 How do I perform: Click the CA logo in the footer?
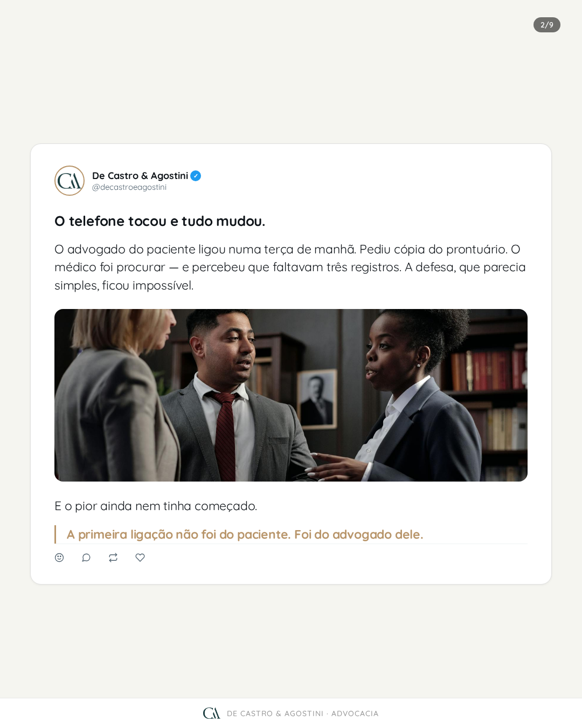pos(212,713)
